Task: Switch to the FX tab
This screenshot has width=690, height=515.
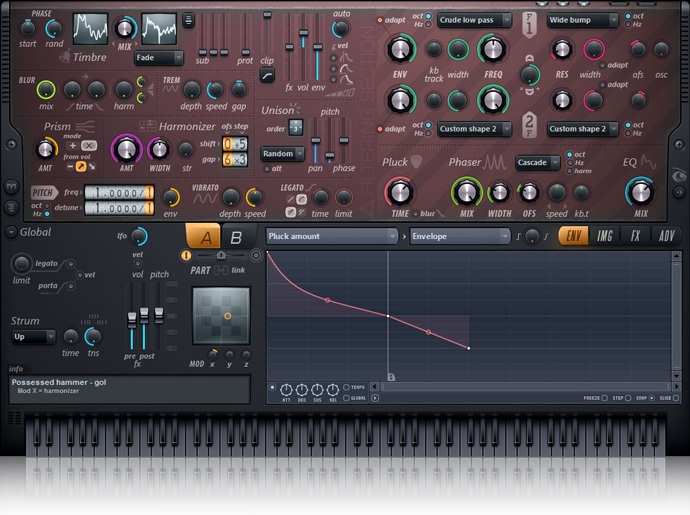Action: [636, 236]
